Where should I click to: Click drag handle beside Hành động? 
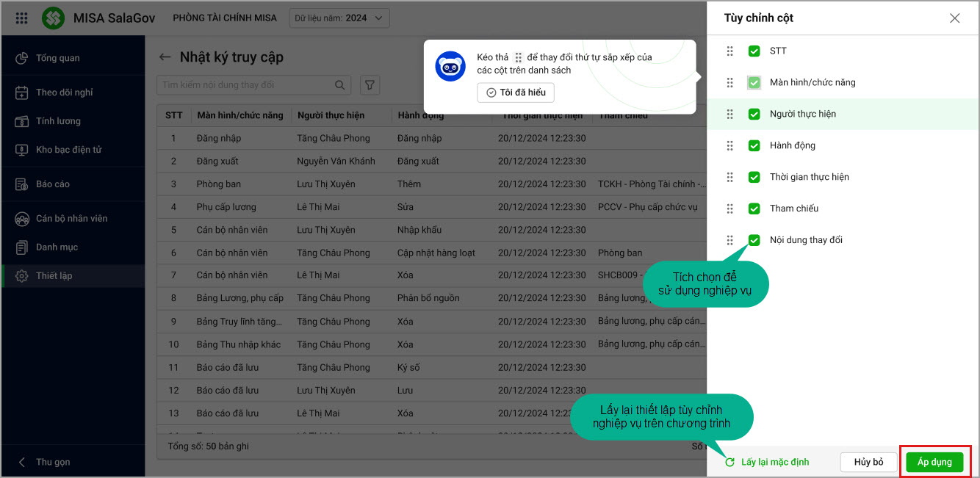(729, 146)
